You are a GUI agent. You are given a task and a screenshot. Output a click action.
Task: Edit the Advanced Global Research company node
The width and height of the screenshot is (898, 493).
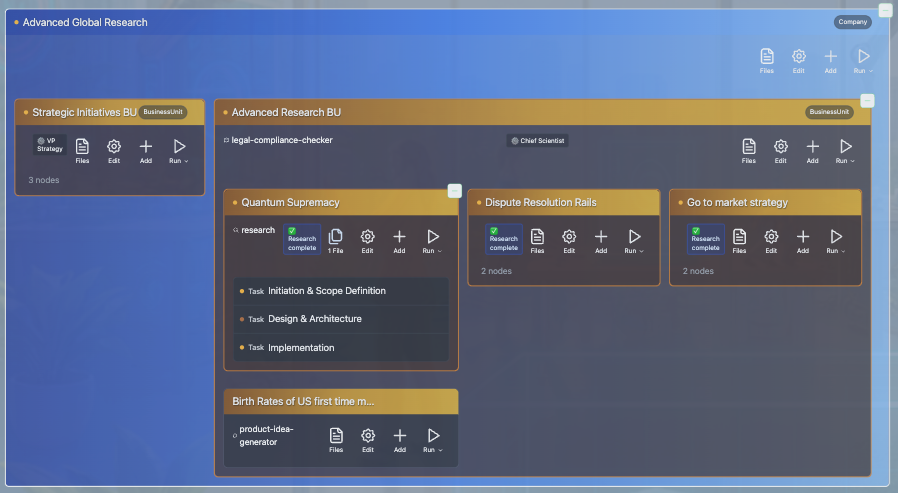(x=798, y=61)
